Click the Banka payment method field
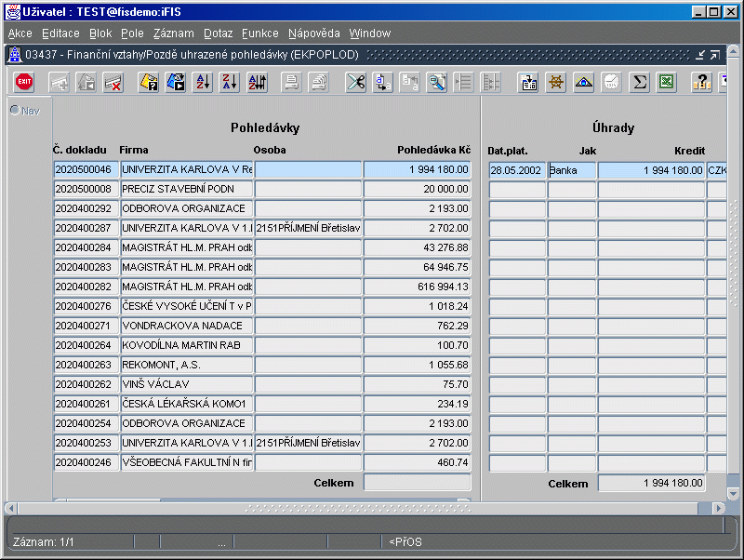This screenshot has width=744, height=560. 571,170
